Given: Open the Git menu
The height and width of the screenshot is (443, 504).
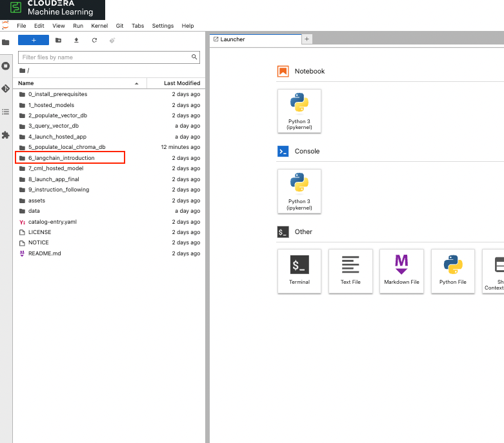Looking at the screenshot, I should (119, 26).
